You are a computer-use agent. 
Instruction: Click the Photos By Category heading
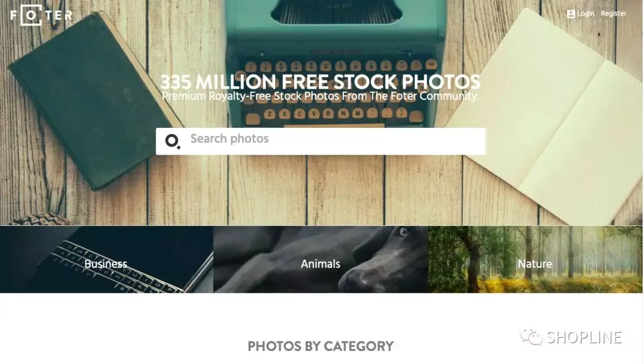tap(321, 346)
